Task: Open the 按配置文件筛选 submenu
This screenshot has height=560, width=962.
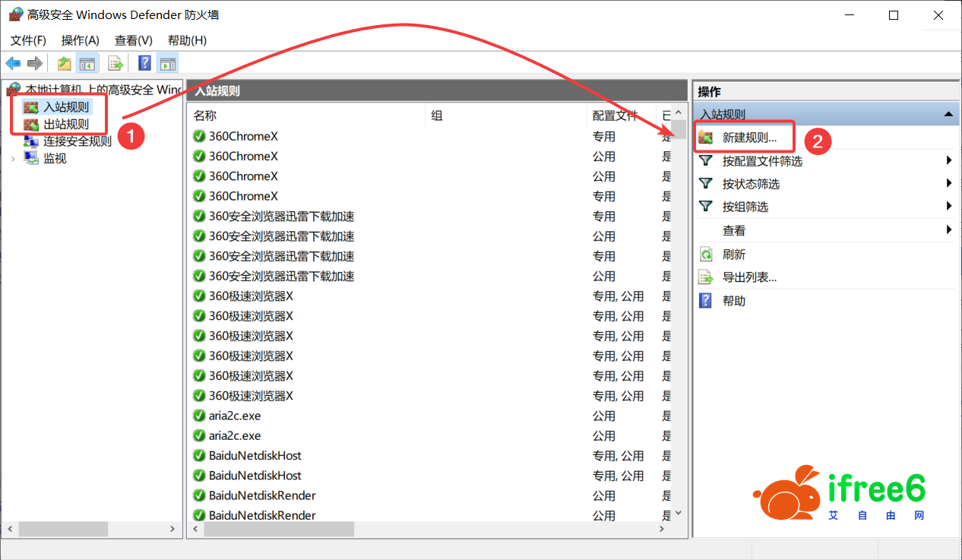Action: pyautogui.click(x=761, y=161)
